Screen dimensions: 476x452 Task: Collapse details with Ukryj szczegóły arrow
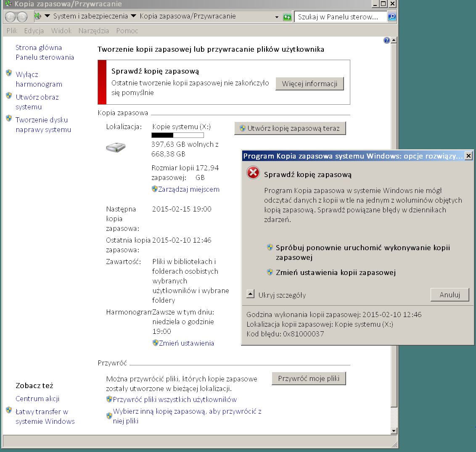point(251,294)
